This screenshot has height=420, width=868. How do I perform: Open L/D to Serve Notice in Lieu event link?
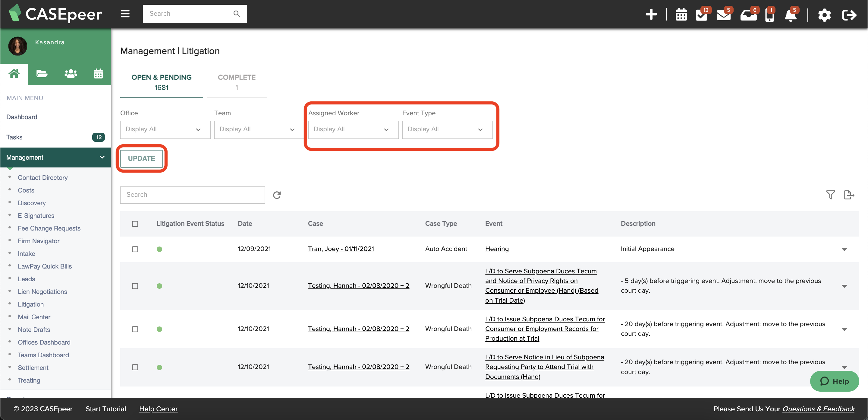(x=544, y=367)
